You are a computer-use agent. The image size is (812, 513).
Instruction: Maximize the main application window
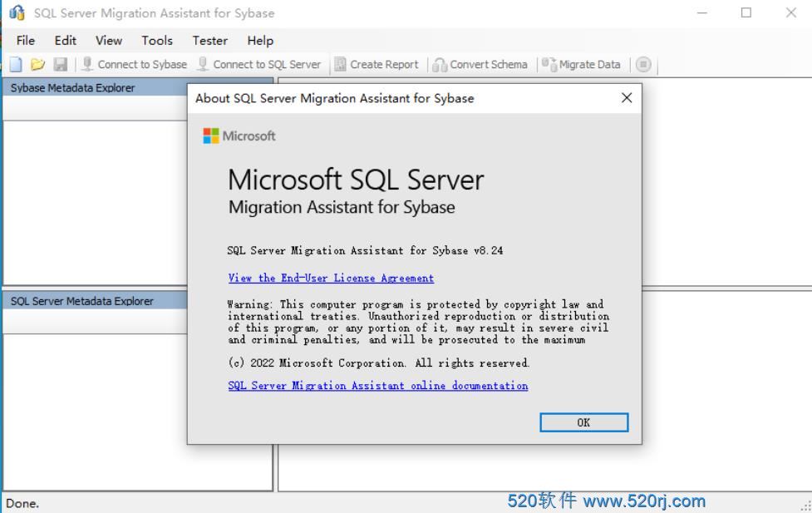(746, 12)
